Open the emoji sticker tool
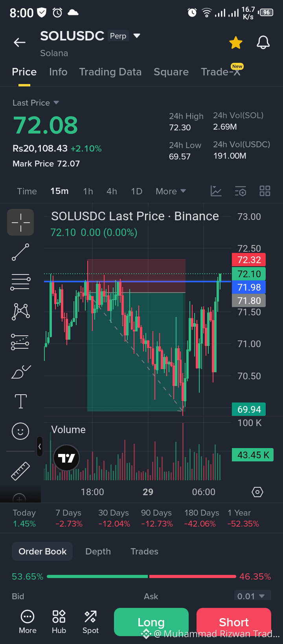283x644 pixels. pos(20,431)
